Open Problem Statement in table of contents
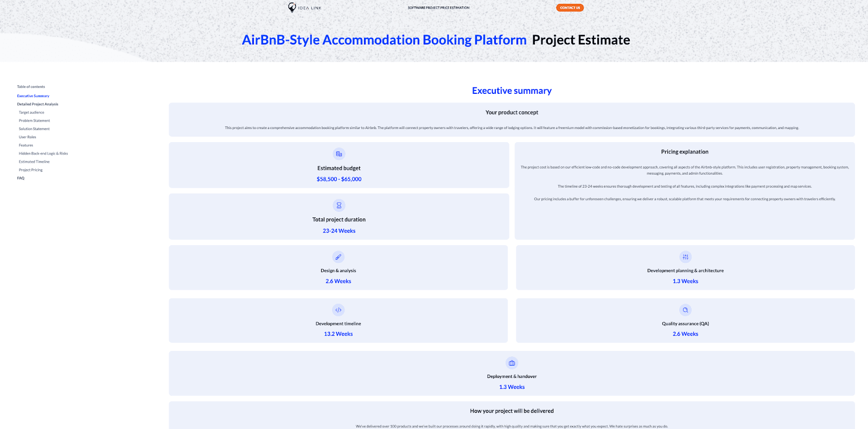 [x=34, y=121]
